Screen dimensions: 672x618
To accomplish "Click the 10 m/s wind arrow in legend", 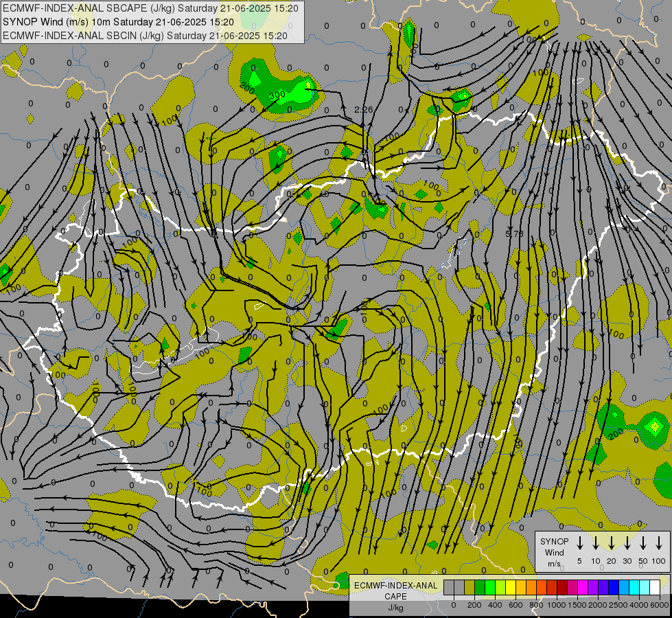I will tap(595, 542).
